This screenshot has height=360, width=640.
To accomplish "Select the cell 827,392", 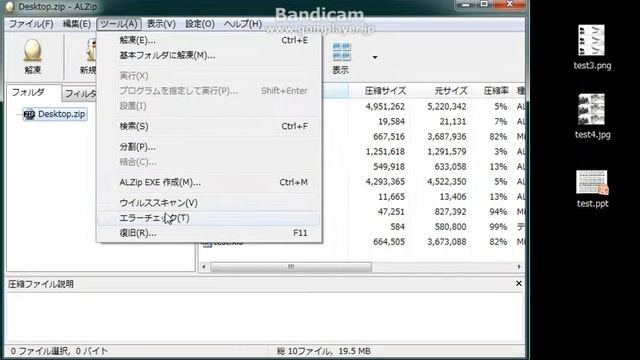I will 450,212.
